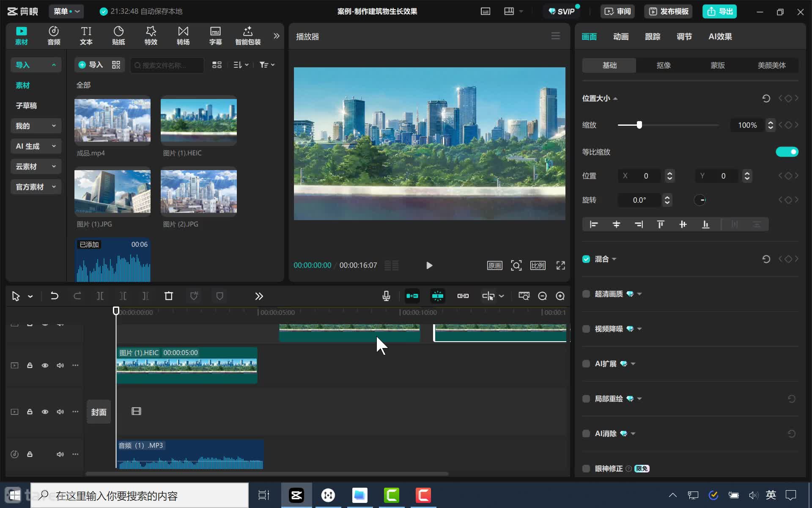This screenshot has height=508, width=812.
Task: Click the 导入 import media button
Action: click(x=91, y=65)
